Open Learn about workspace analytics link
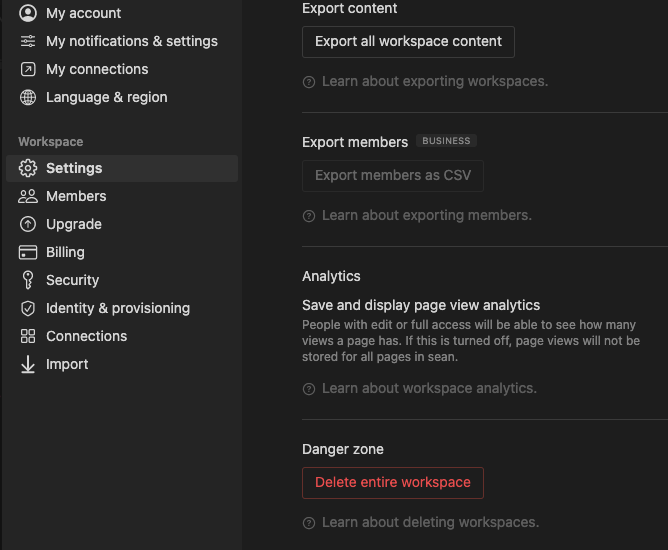The width and height of the screenshot is (668, 550). [429, 388]
